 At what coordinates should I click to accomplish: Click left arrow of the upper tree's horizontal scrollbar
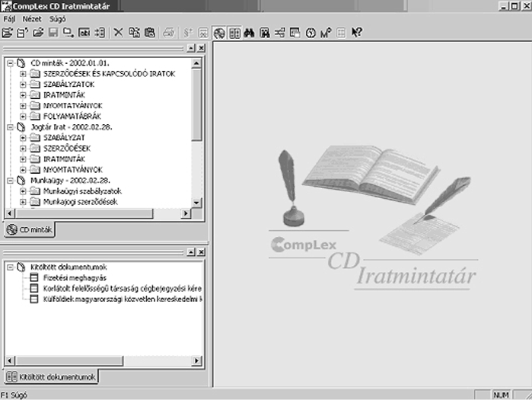click(x=10, y=213)
